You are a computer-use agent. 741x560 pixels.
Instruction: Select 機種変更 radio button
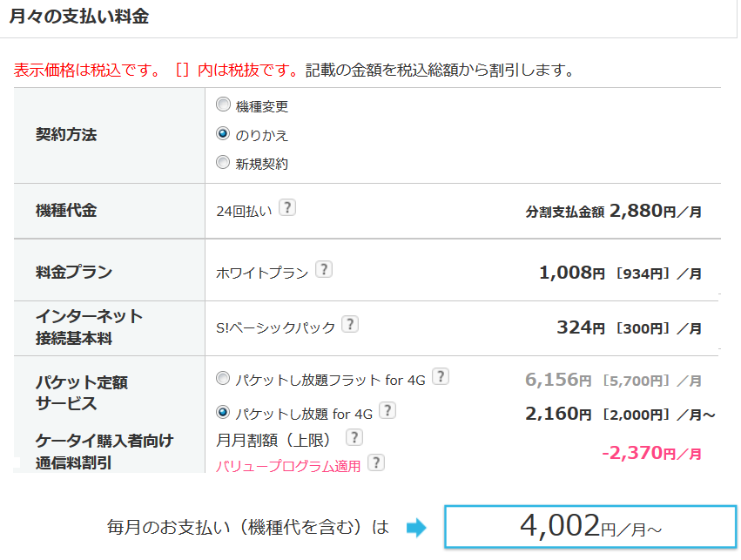223,105
